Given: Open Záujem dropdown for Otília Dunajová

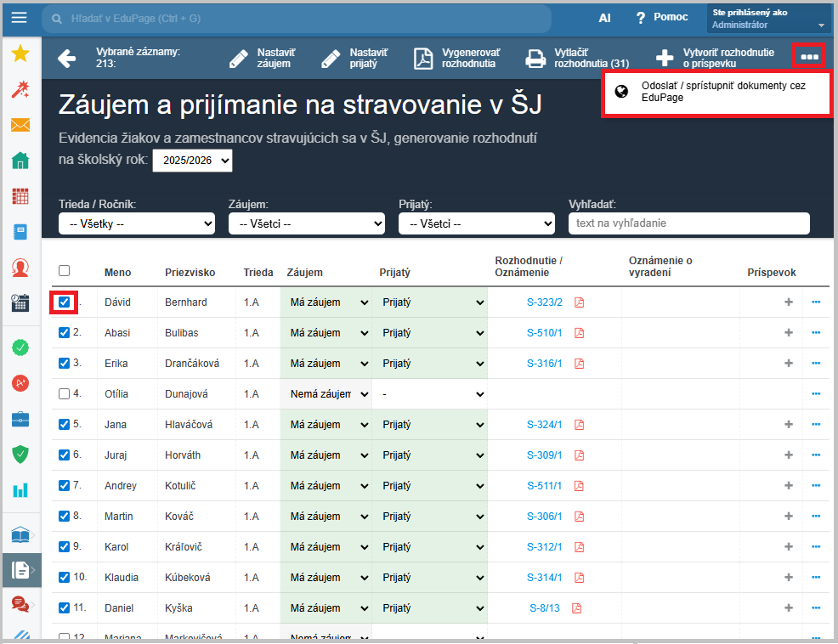Looking at the screenshot, I should click(x=326, y=394).
